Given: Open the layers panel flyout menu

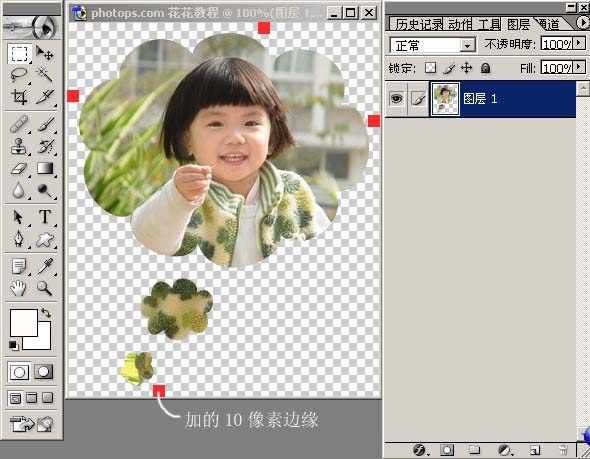Looking at the screenshot, I should (583, 23).
